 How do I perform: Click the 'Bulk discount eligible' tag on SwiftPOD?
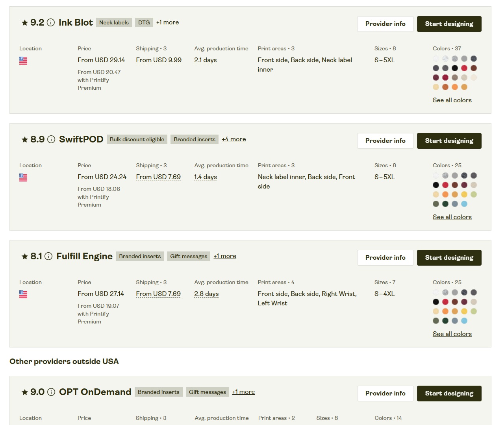point(137,139)
